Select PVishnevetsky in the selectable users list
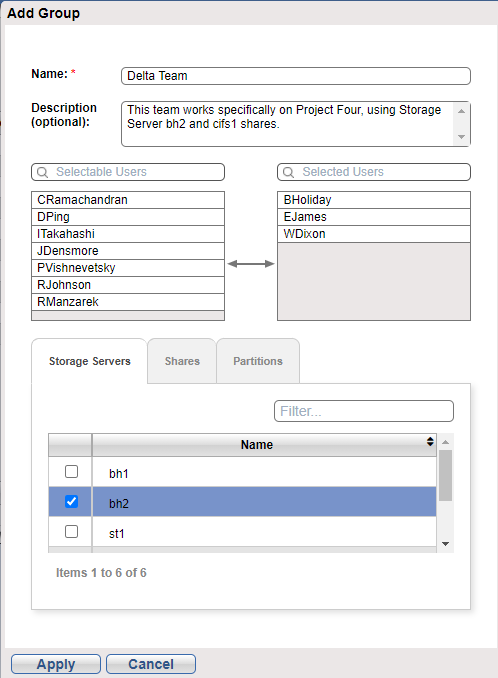The height and width of the screenshot is (678, 498). click(128, 268)
